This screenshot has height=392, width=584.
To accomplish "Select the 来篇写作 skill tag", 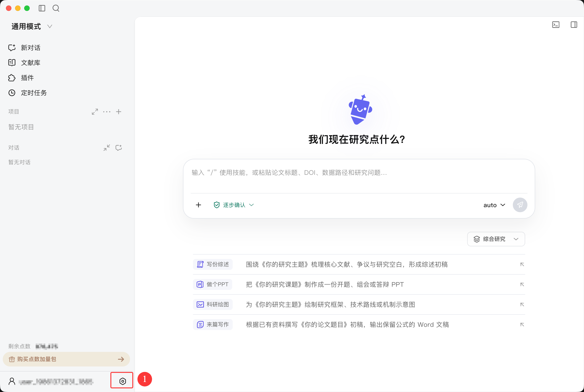I will (x=213, y=324).
